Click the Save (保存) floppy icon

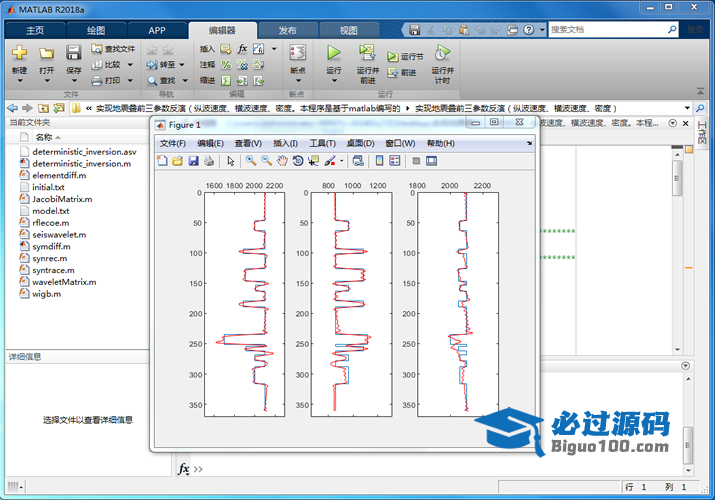pos(73,52)
